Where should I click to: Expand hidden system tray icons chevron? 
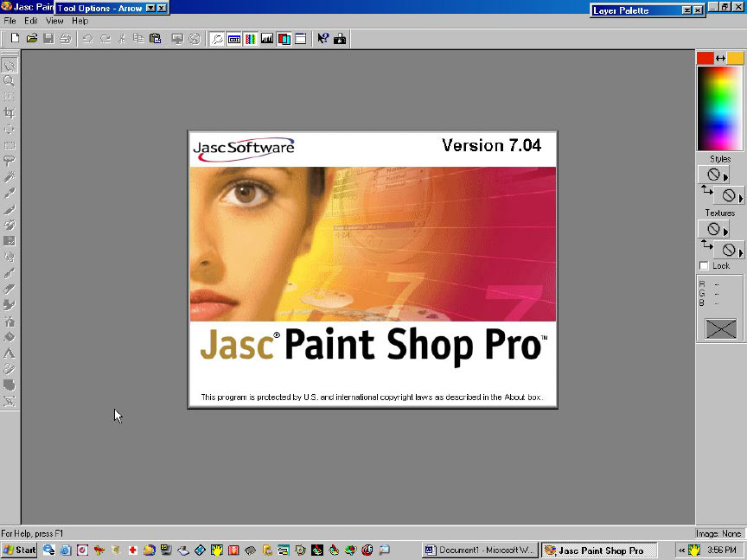pyautogui.click(x=681, y=550)
